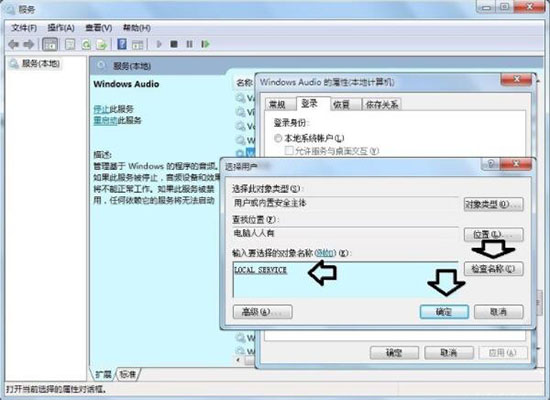
Task: Click the Export list toolbar icon
Action: (x=102, y=44)
